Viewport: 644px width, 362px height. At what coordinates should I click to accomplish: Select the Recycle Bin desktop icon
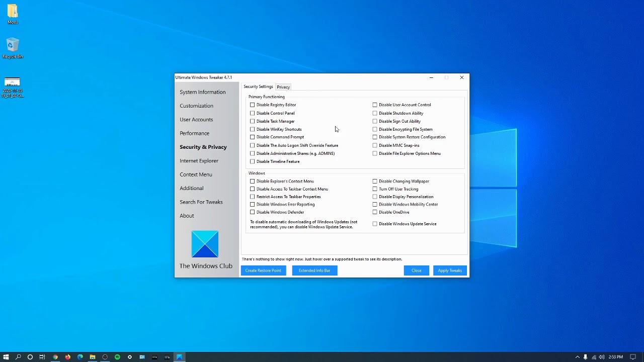(13, 48)
